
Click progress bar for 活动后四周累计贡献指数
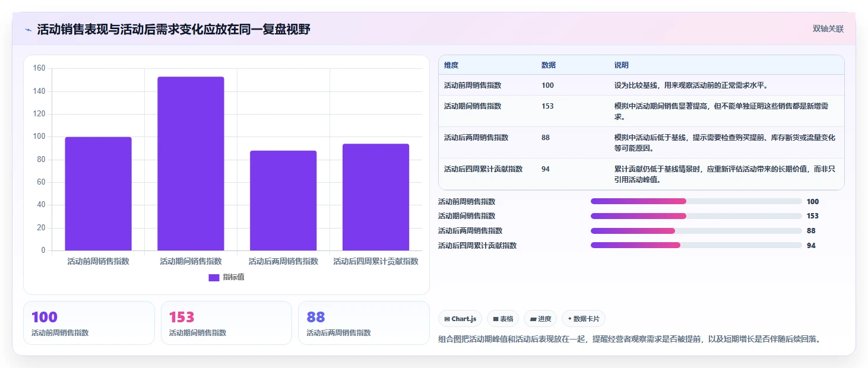696,245
